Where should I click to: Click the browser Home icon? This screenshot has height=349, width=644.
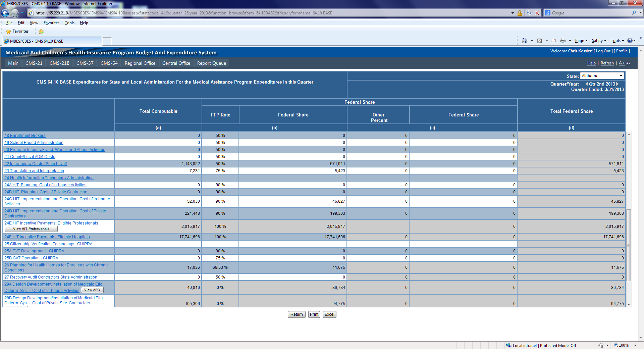coord(524,41)
